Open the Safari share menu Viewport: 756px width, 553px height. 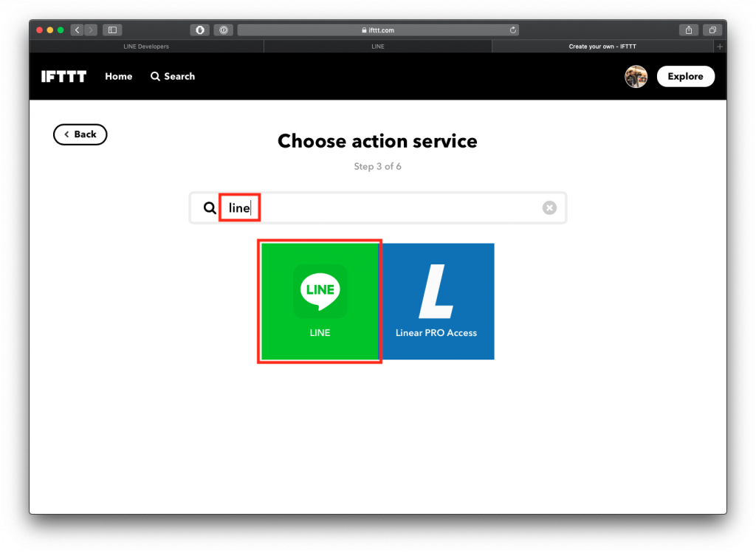click(689, 30)
